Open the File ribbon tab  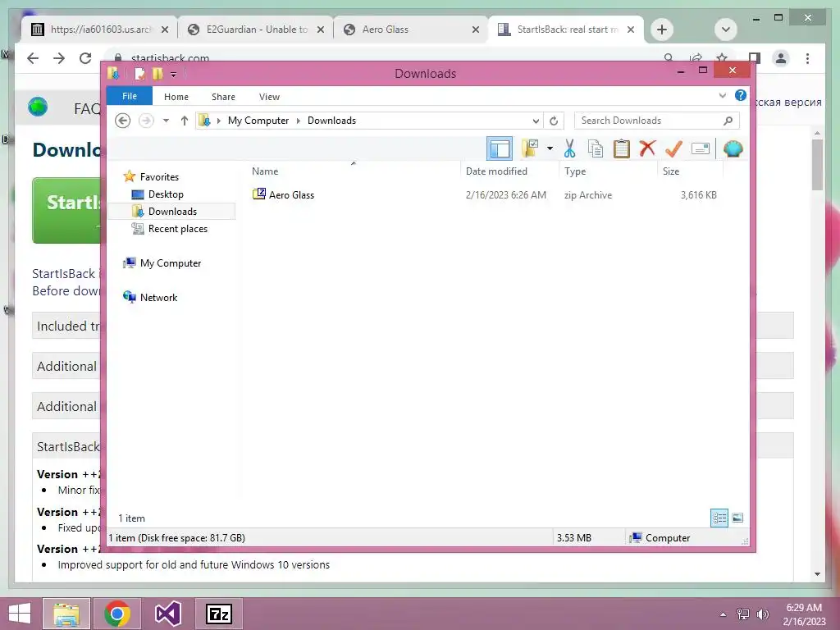[x=129, y=96]
